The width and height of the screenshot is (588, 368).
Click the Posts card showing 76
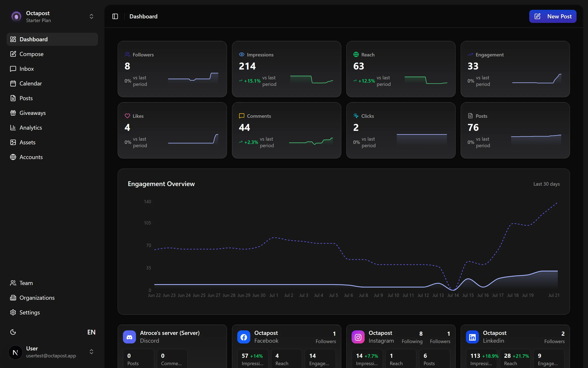515,130
